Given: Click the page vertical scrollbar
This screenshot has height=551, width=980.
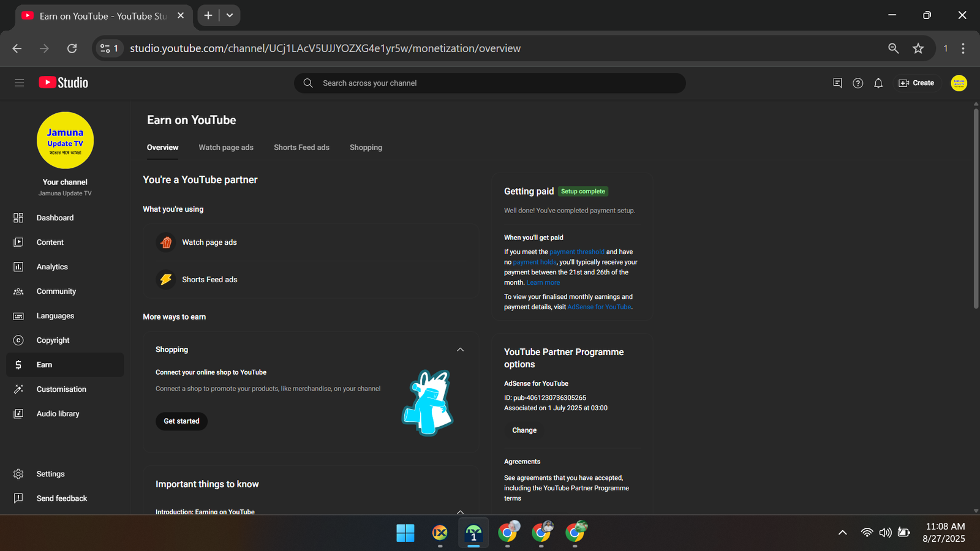Looking at the screenshot, I should pos(976,208).
